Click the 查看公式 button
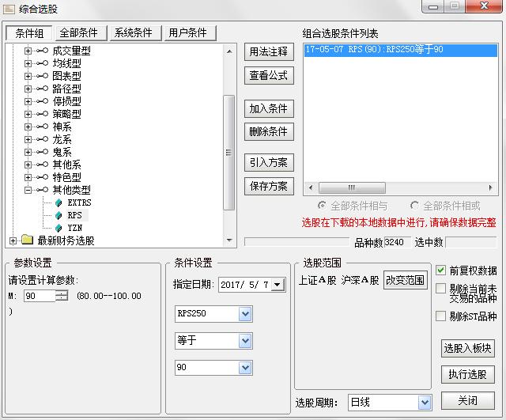This screenshot has height=420, width=506. (x=269, y=76)
